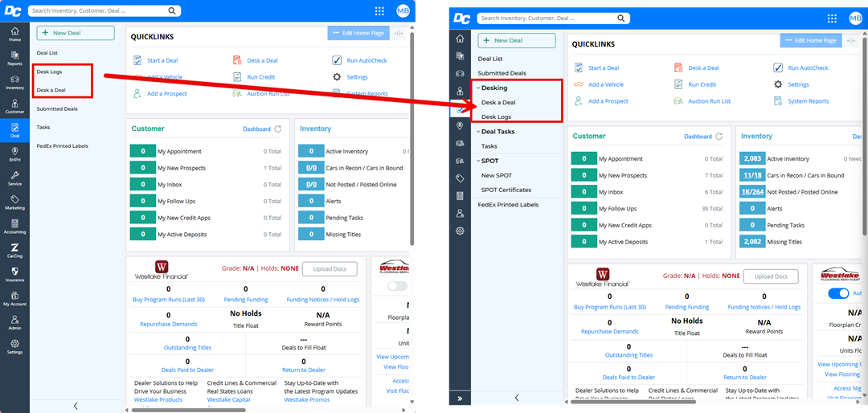868x413 pixels.
Task: Open Inventory in the left screenshot's sidebar
Action: pyautogui.click(x=15, y=82)
